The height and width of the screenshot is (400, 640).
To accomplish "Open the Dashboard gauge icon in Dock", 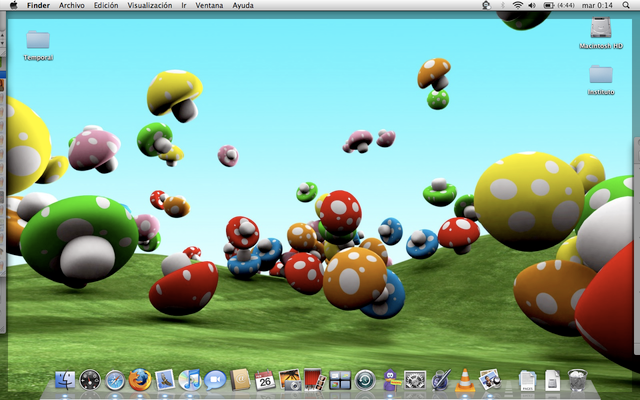I will [90, 380].
